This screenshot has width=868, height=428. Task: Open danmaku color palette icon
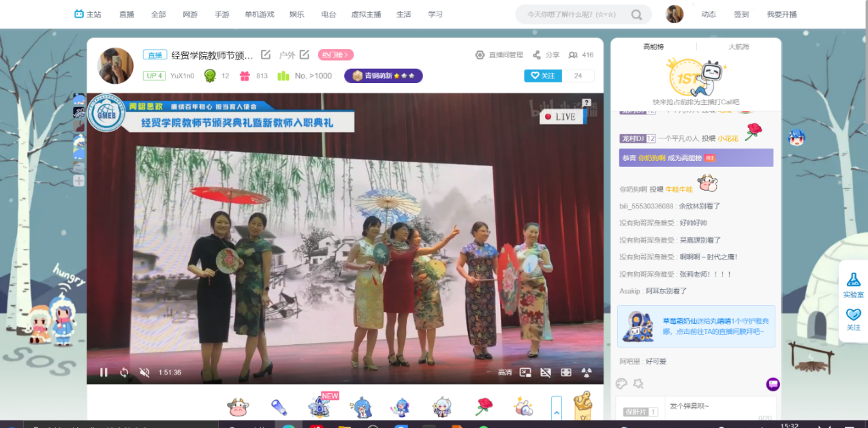[x=621, y=384]
